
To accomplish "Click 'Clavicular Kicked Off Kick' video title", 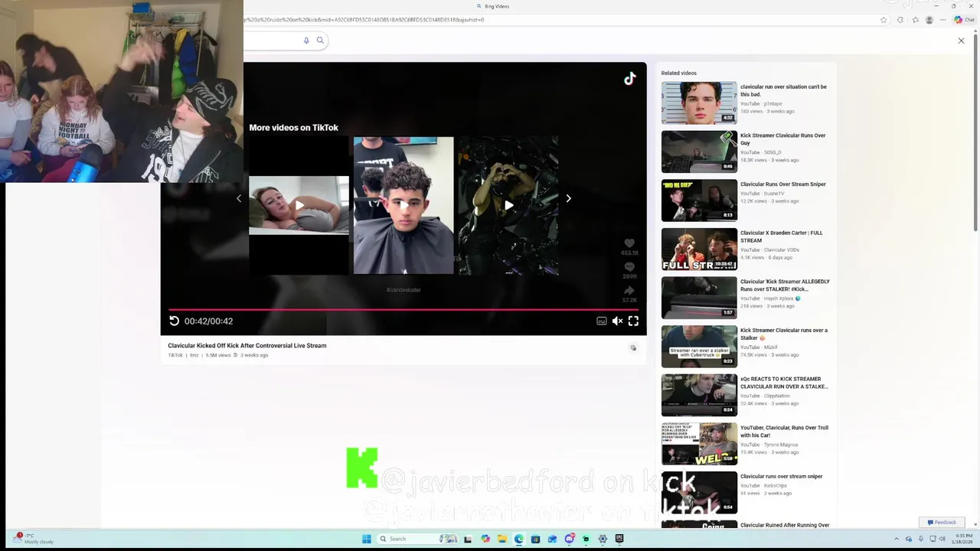I will (247, 346).
